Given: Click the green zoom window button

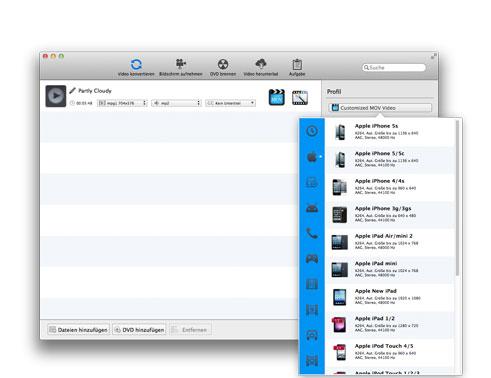Looking at the screenshot, I should [61, 56].
